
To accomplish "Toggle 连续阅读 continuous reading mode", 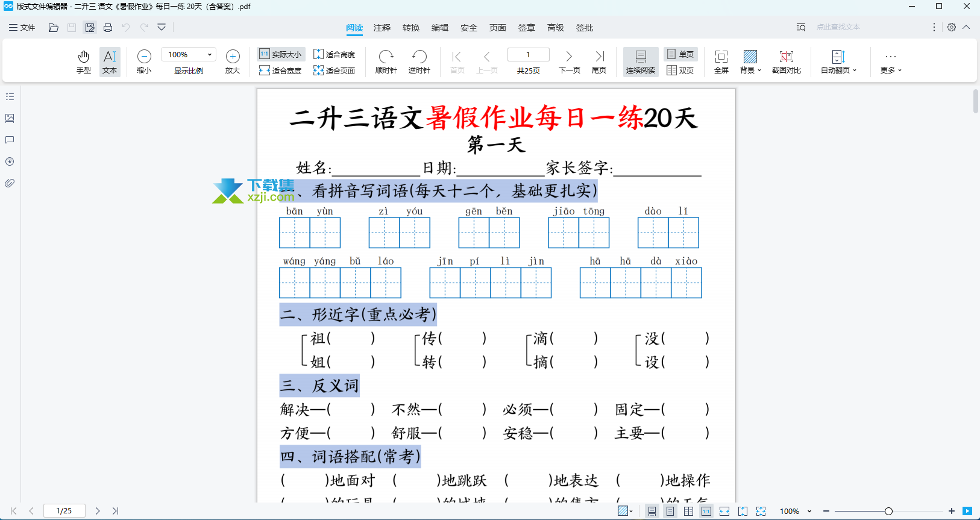I will click(x=640, y=61).
